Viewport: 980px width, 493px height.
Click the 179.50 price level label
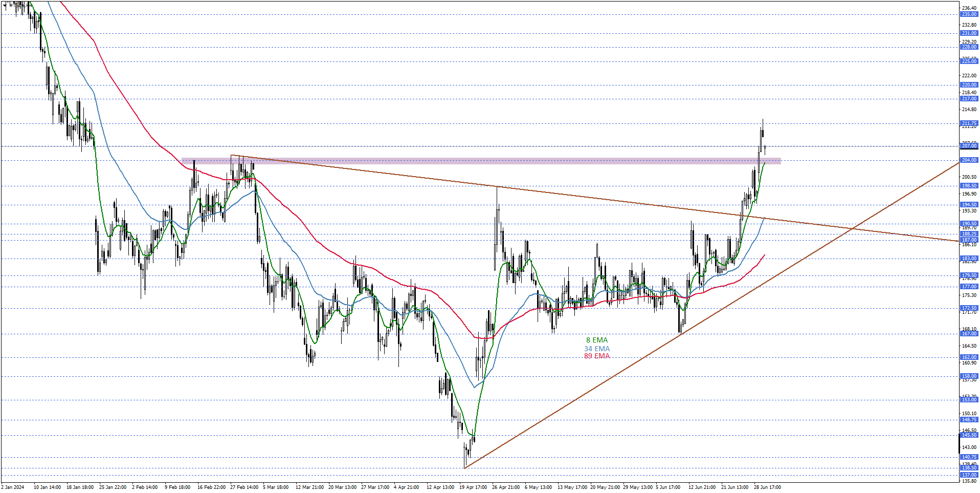[969, 275]
